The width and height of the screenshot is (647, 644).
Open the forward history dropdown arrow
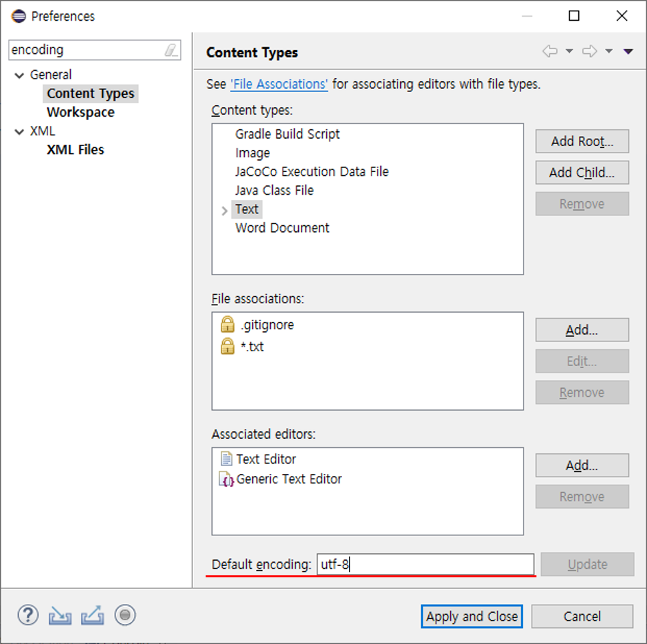[608, 52]
